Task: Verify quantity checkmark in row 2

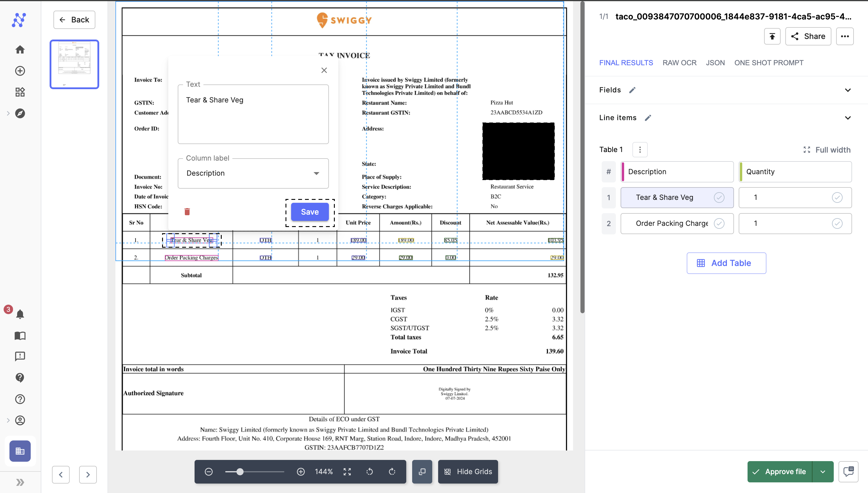Action: (x=837, y=223)
